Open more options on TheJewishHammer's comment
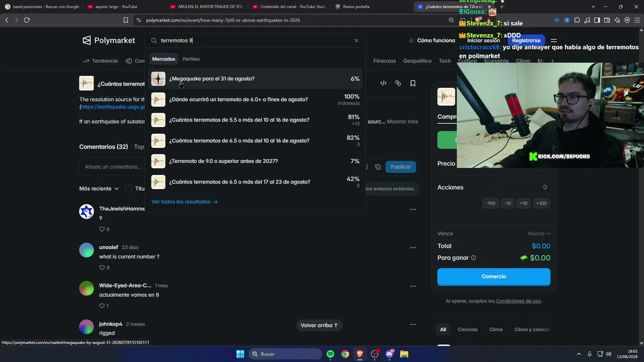The image size is (644, 362). point(413,209)
